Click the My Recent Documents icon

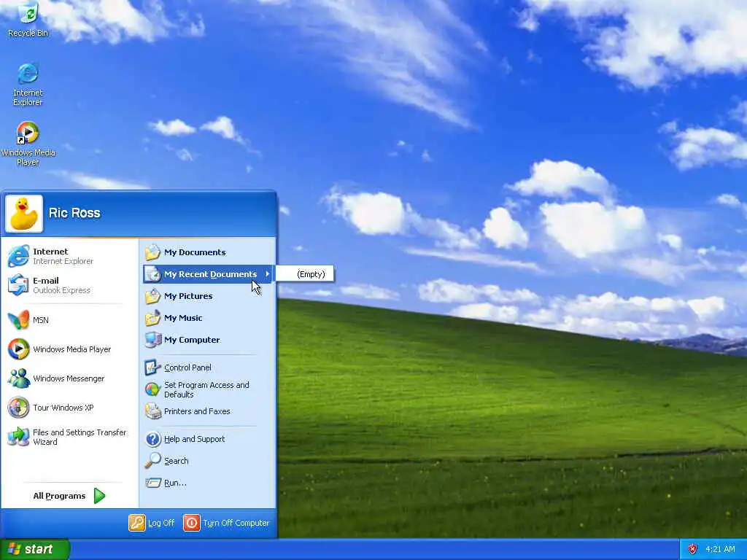click(152, 274)
